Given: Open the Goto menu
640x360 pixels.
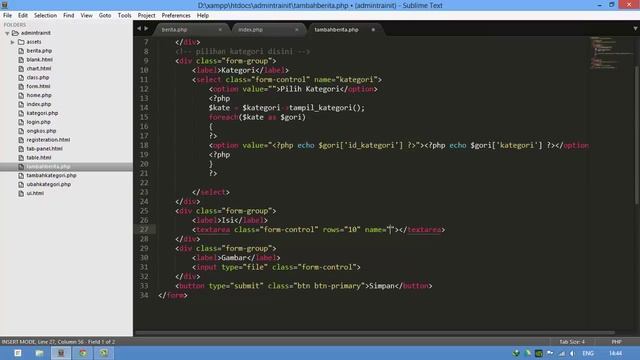Looking at the screenshot, I should [105, 16].
